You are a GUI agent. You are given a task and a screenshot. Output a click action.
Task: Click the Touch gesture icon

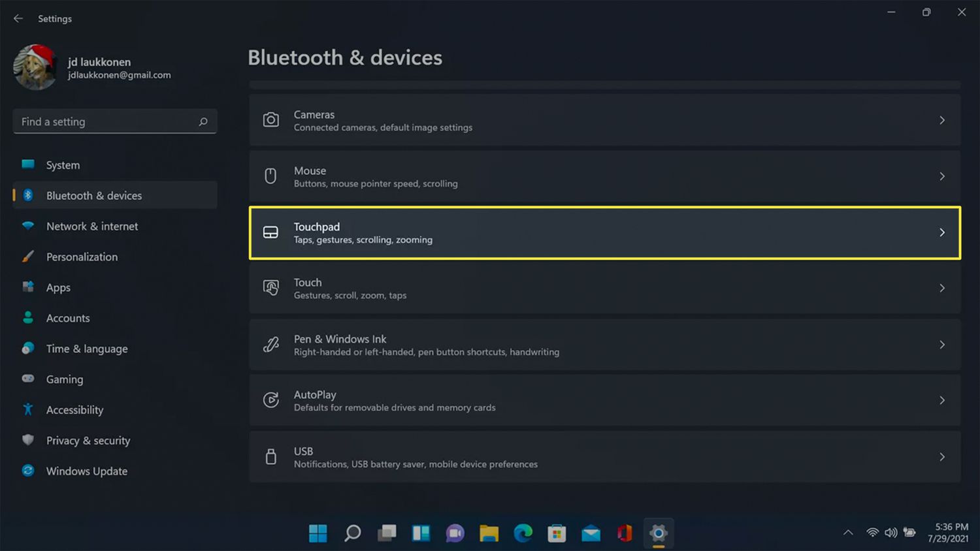pos(270,288)
